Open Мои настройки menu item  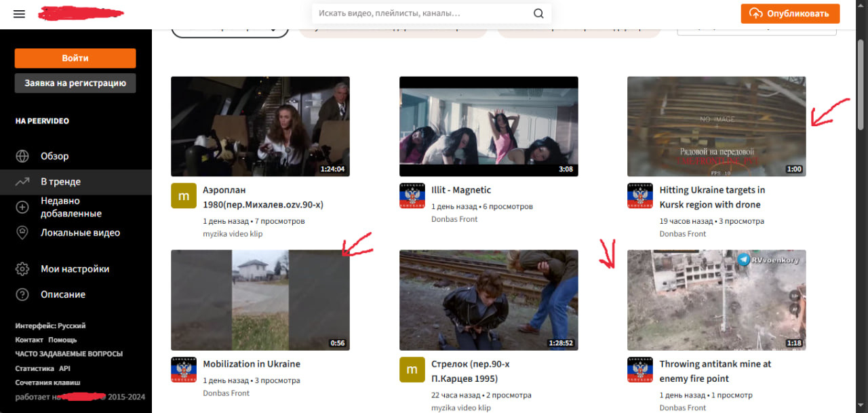76,269
